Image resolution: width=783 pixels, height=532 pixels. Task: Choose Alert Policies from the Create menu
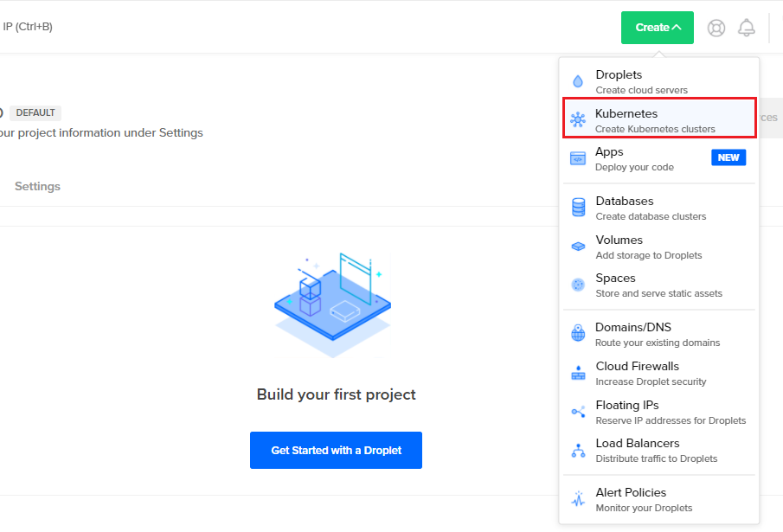click(659, 499)
